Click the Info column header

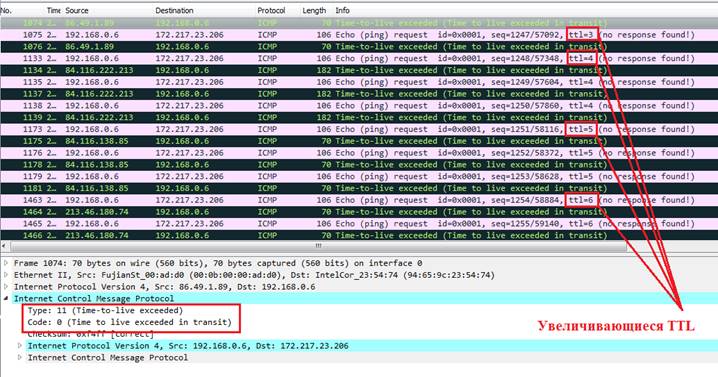(x=342, y=11)
